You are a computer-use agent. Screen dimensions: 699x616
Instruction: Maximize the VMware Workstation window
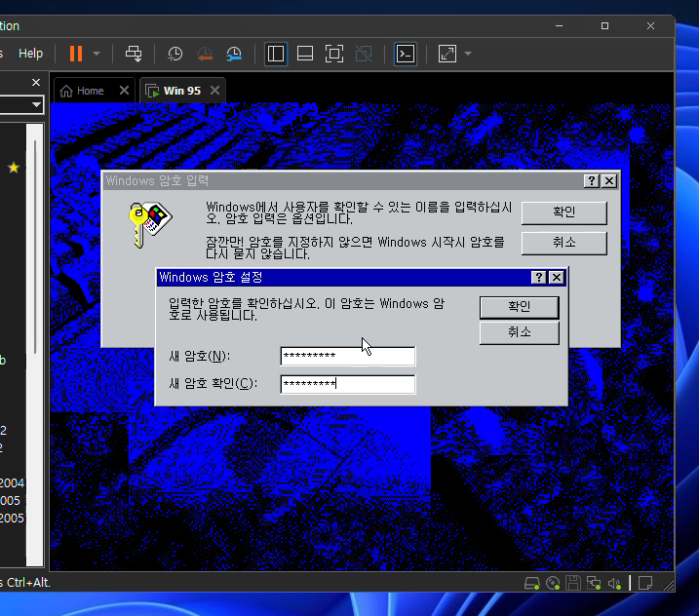[604, 26]
